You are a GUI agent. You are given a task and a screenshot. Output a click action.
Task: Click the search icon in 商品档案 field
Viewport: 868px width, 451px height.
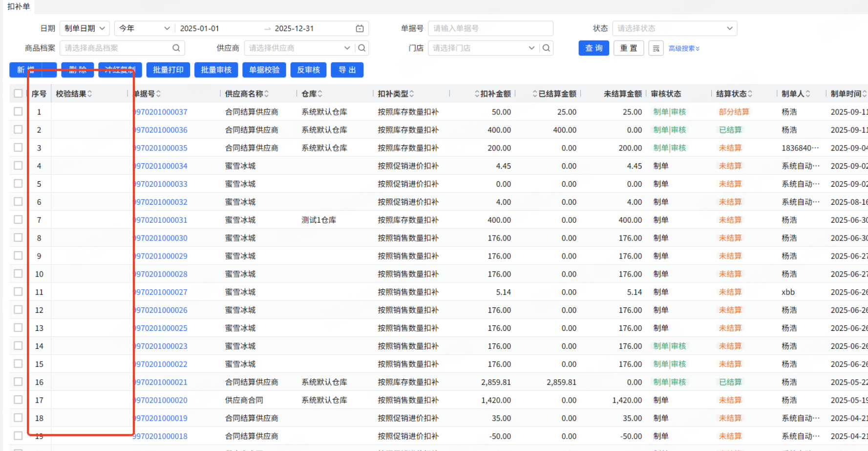pos(176,48)
